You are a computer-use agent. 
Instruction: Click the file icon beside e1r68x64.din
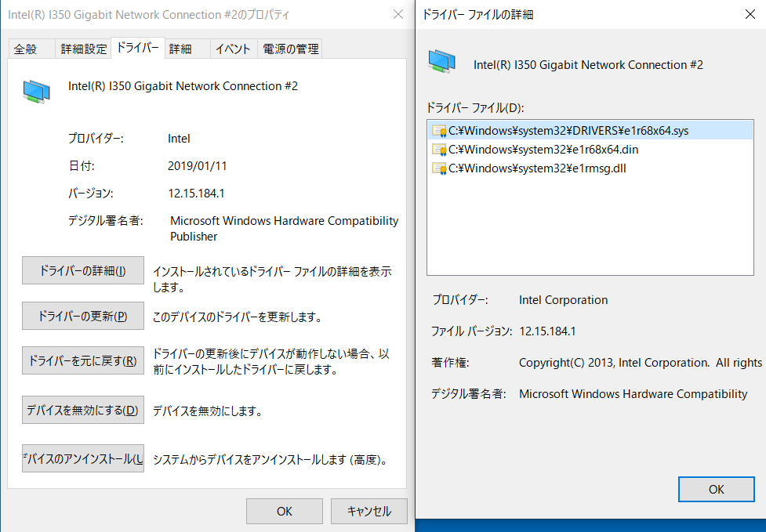point(439,149)
